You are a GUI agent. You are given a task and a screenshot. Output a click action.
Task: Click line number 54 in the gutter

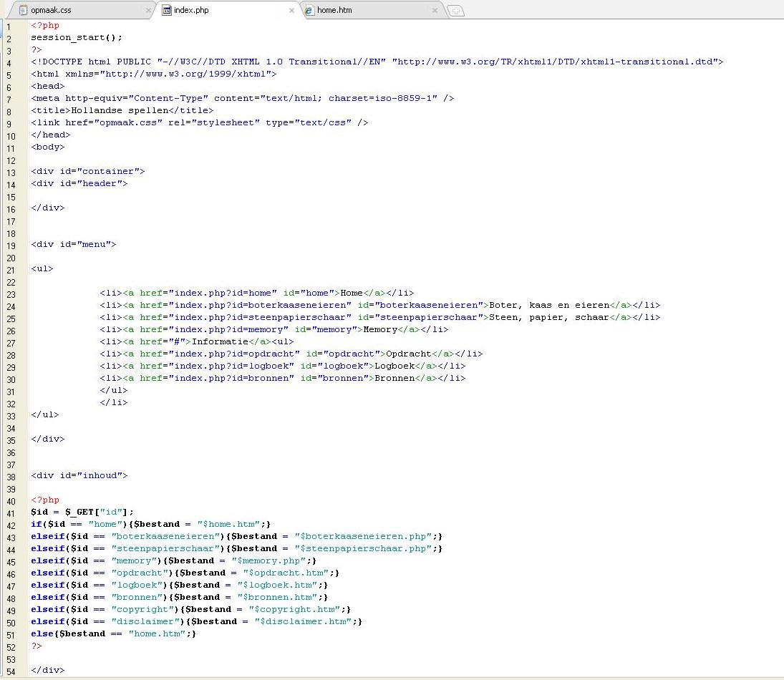(11, 671)
